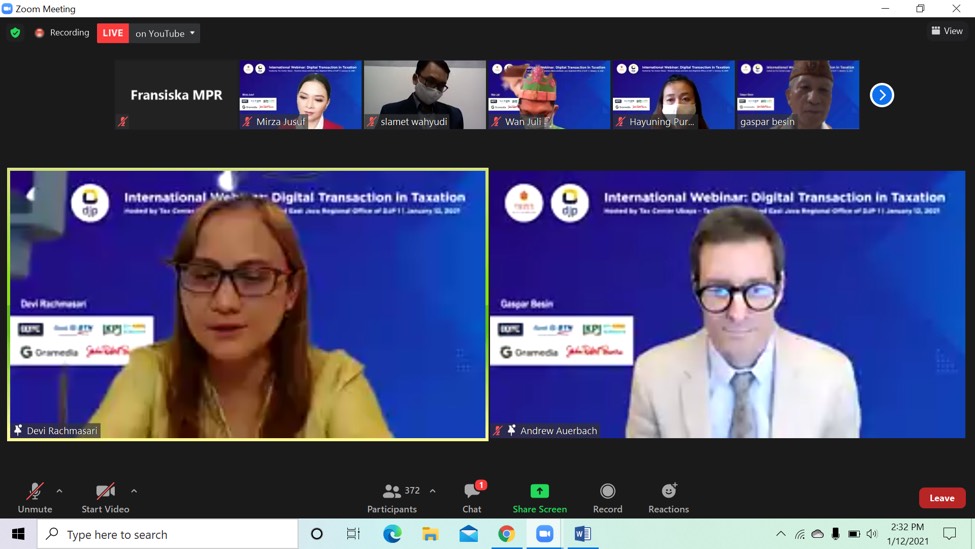
Task: Click the microphone in-use tray icon
Action: click(836, 534)
